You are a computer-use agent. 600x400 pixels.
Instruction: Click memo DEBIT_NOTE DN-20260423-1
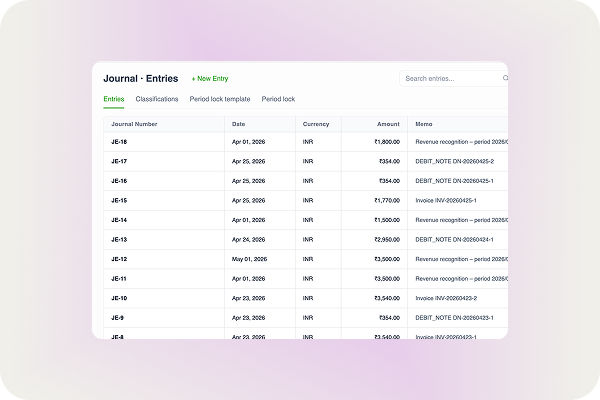click(454, 317)
